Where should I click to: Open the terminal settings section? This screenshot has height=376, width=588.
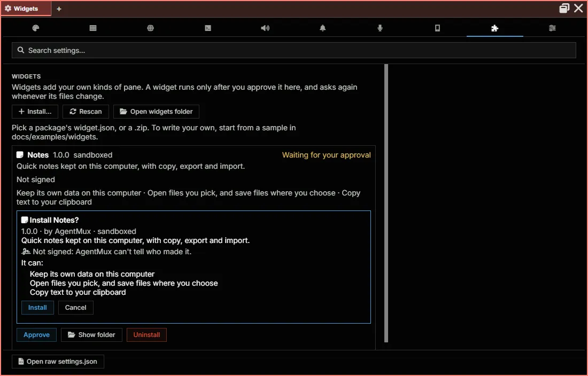pos(208,28)
